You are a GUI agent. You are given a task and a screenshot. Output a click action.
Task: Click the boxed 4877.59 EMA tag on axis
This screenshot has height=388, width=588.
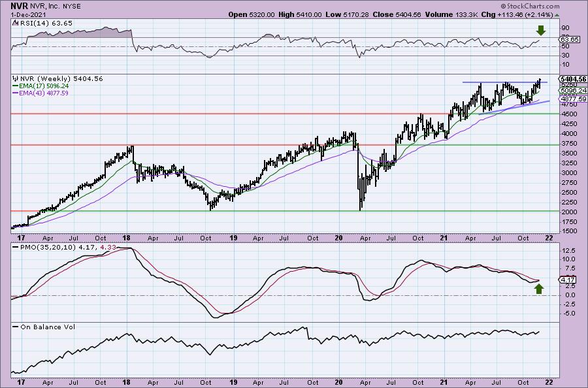[572, 99]
